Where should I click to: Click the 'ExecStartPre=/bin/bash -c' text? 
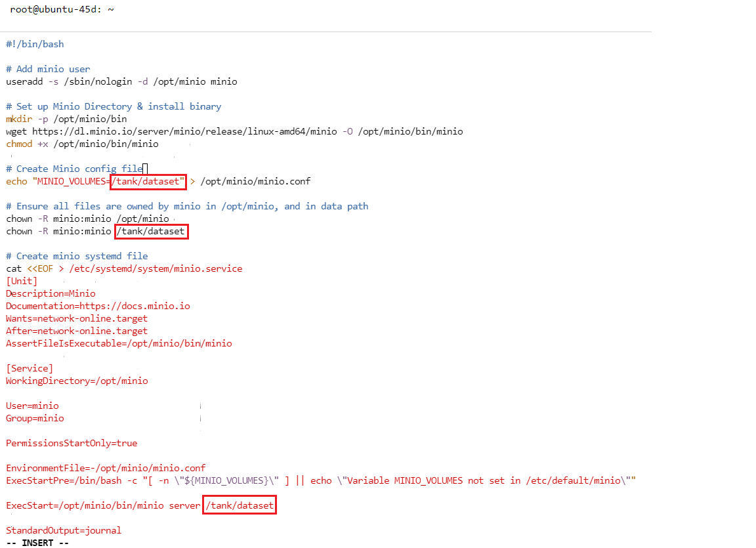(x=72, y=480)
